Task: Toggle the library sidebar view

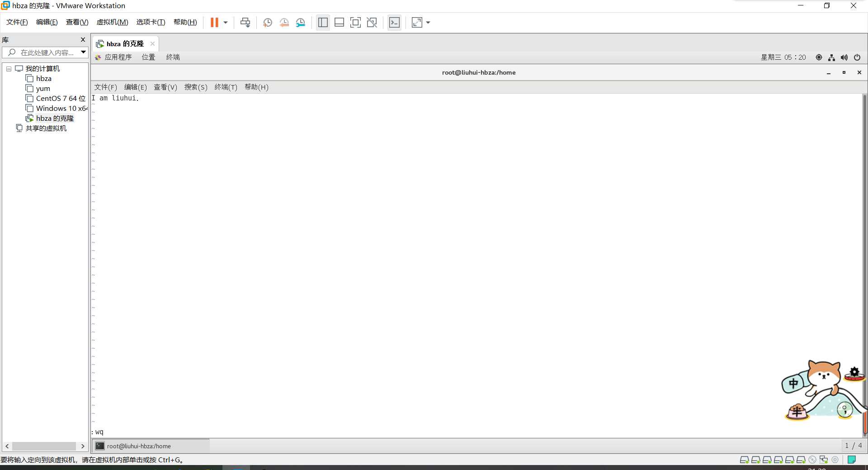Action: pyautogui.click(x=323, y=22)
